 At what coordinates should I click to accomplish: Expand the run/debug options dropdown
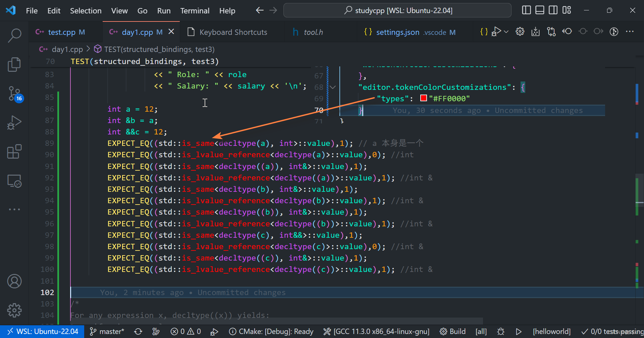click(x=506, y=32)
